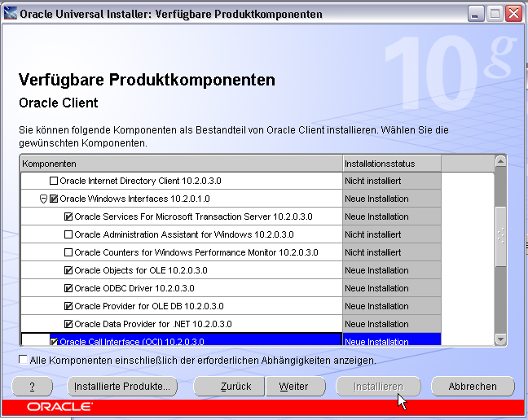This screenshot has width=528, height=420.
Task: Click the Oracle installer title bar icon
Action: [x=10, y=14]
